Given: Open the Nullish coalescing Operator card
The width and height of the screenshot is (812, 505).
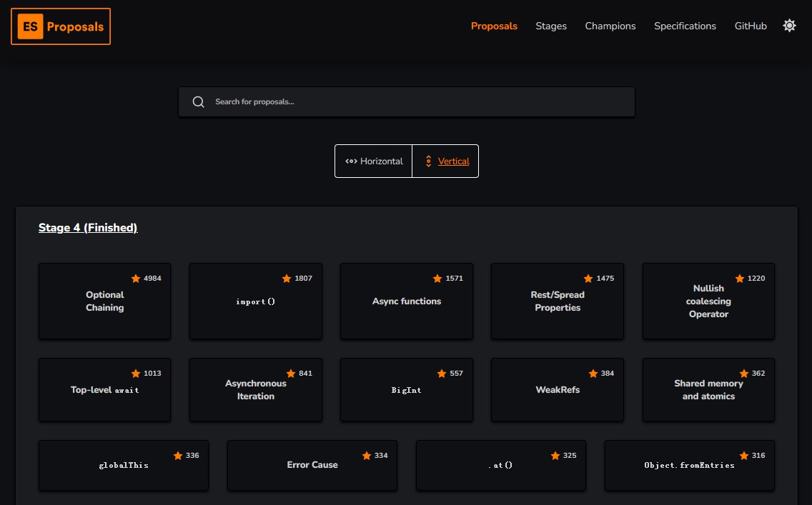Looking at the screenshot, I should pos(708,301).
